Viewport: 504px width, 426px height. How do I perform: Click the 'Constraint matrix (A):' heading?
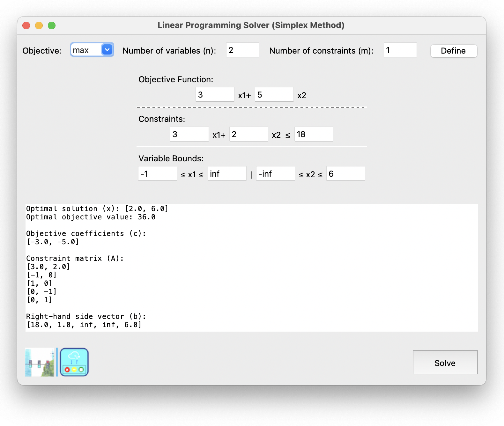pos(75,259)
